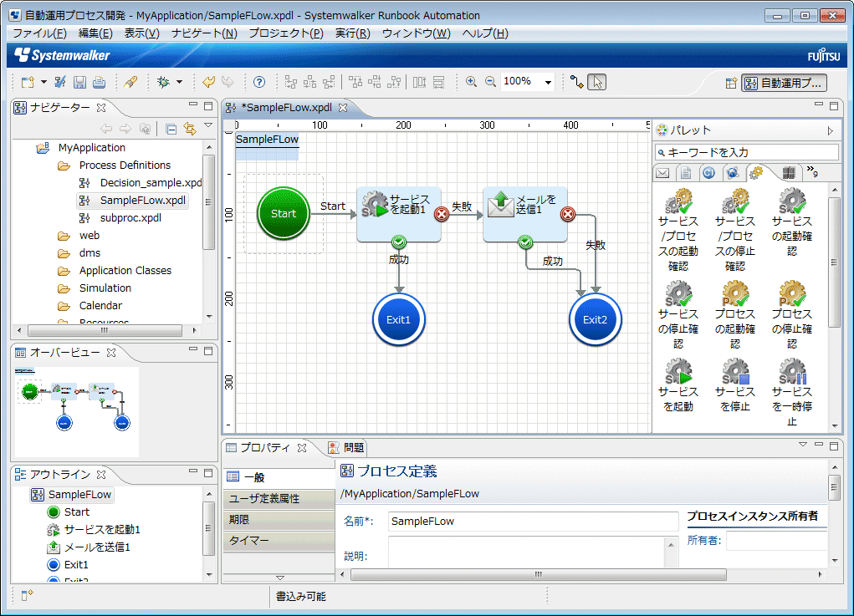Toggle Link with Editor in the Navigator

pos(190,129)
